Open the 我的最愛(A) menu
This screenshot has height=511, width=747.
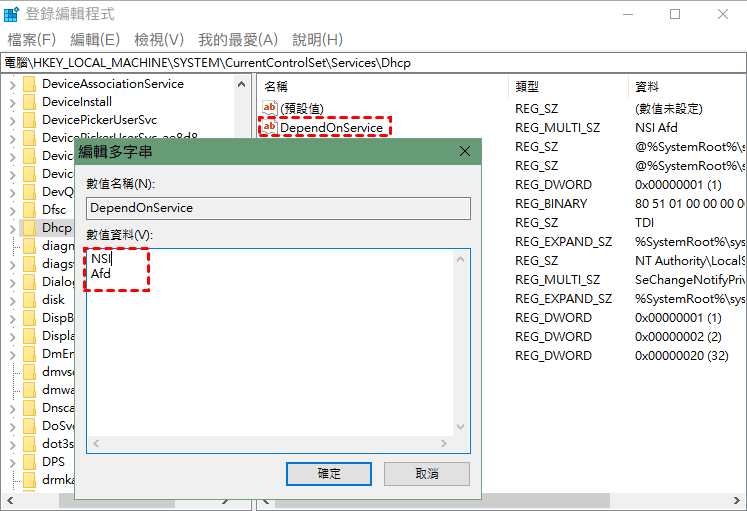pyautogui.click(x=238, y=40)
